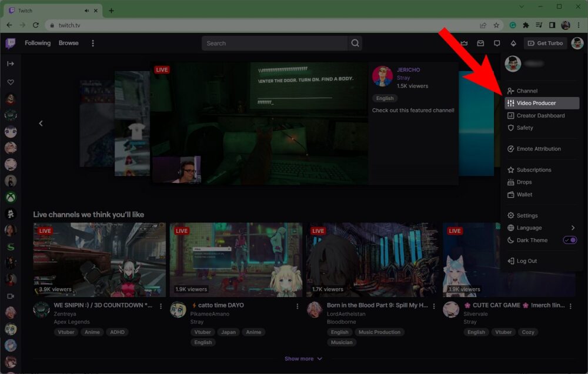Expand the followed channels sidebar arrow
Viewport: 588px width, 374px height.
tap(10, 65)
